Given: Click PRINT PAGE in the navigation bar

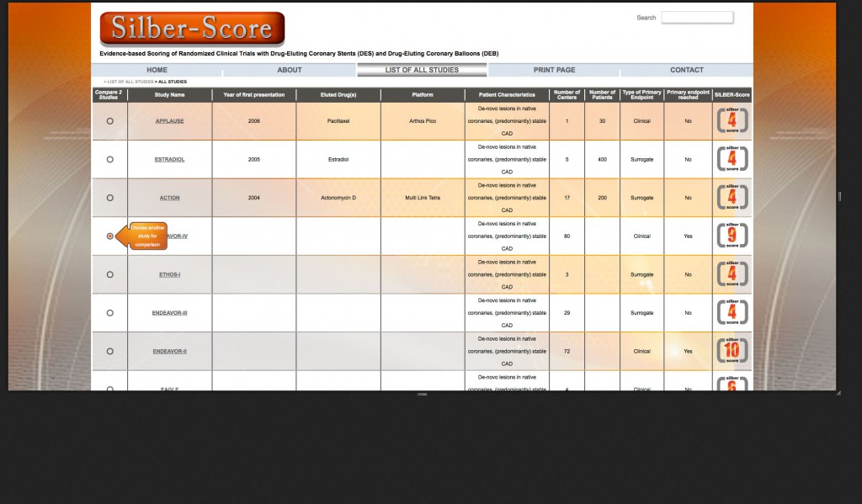Looking at the screenshot, I should coord(554,70).
